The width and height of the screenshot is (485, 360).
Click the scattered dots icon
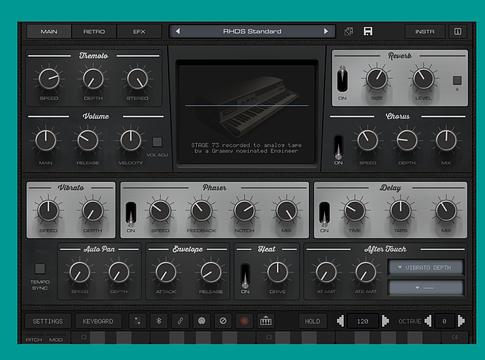tap(137, 321)
